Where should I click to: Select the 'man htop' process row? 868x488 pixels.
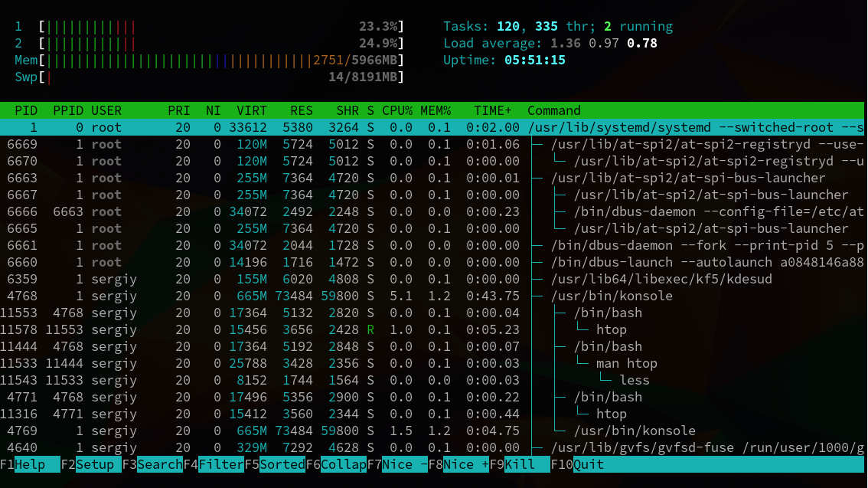[432, 363]
